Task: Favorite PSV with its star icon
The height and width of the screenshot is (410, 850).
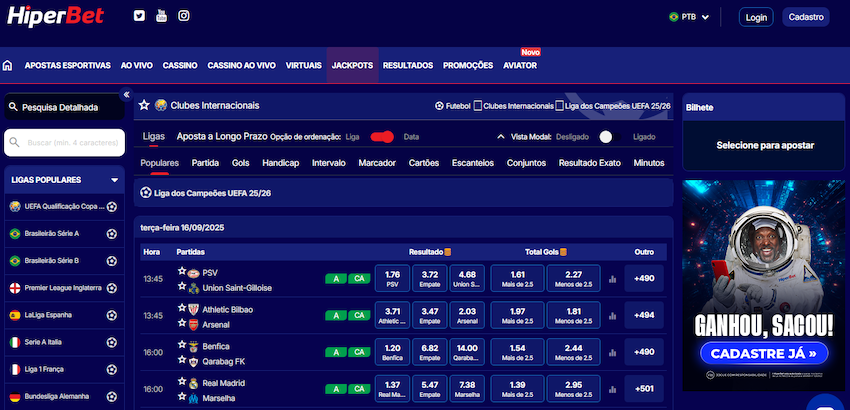Action: 182,271
